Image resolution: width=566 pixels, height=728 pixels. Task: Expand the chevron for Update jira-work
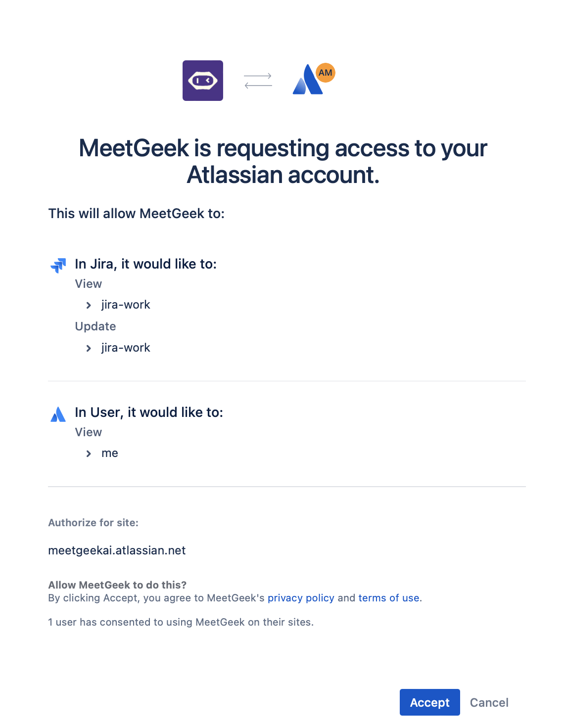[x=89, y=348]
